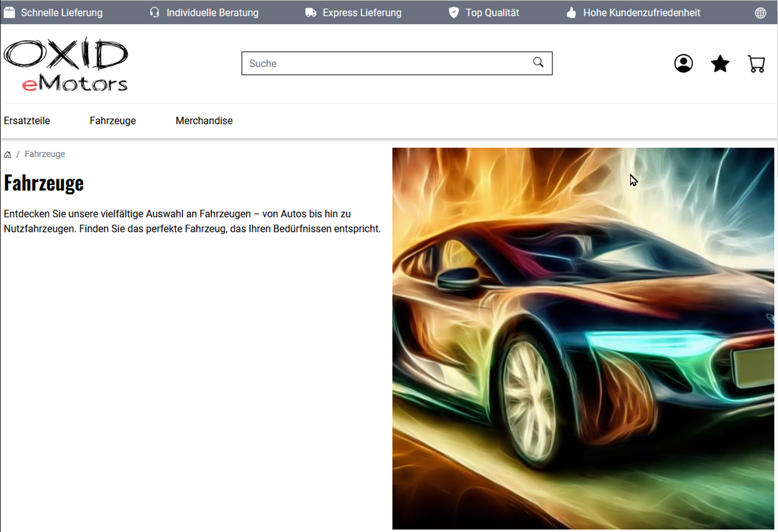Click the Schnelle Lieferung box icon

tap(9, 13)
